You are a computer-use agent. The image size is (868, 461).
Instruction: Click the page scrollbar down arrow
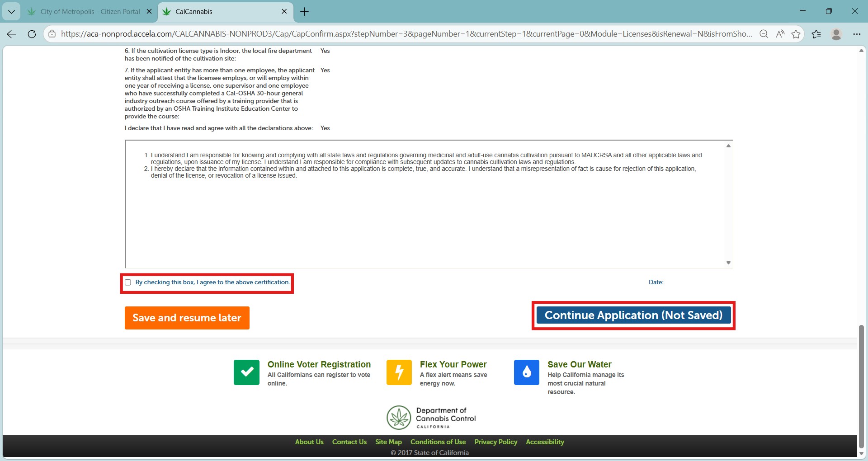(861, 453)
